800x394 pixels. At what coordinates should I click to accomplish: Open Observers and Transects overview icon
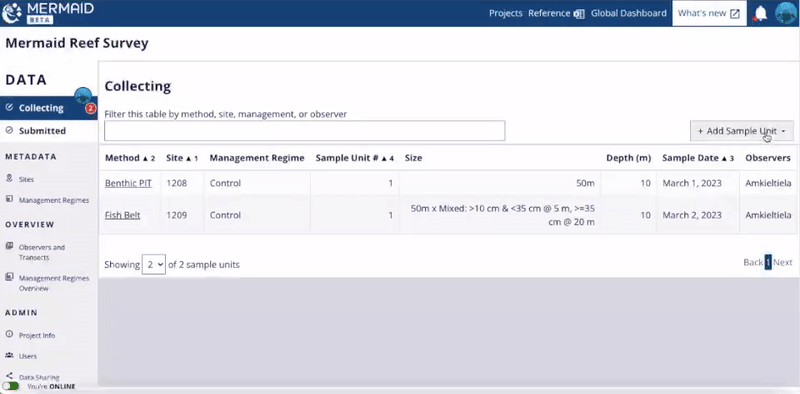[9, 247]
